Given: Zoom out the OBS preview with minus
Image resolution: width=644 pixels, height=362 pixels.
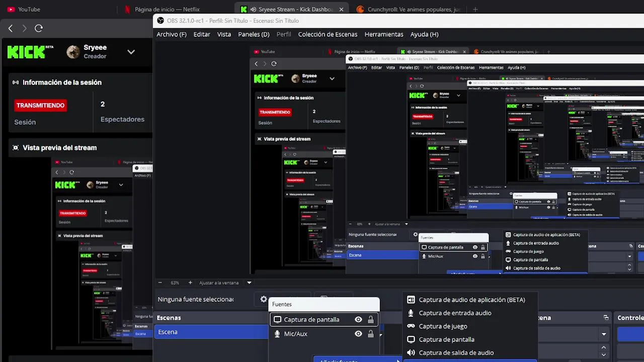Looking at the screenshot, I should click(x=160, y=283).
